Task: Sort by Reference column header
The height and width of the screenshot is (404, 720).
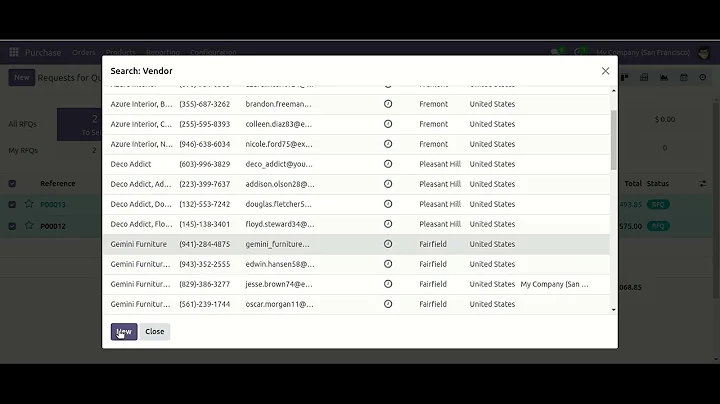Action: tap(57, 184)
